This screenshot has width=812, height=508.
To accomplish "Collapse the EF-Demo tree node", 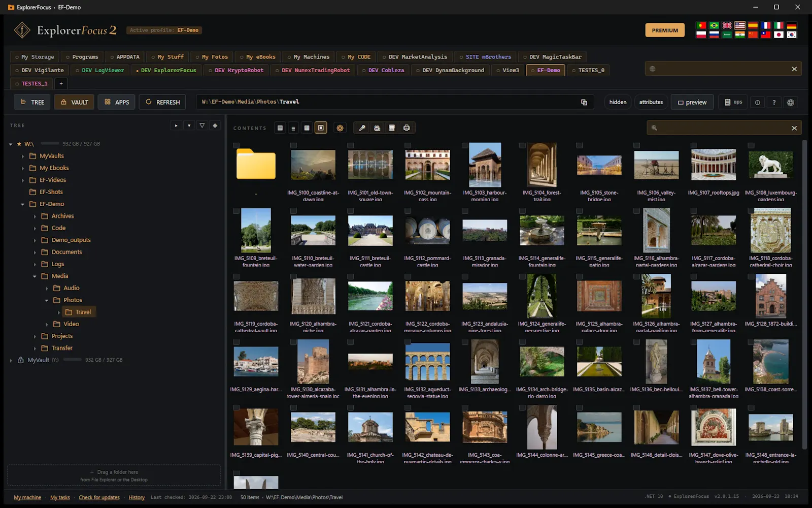I will pyautogui.click(x=23, y=204).
